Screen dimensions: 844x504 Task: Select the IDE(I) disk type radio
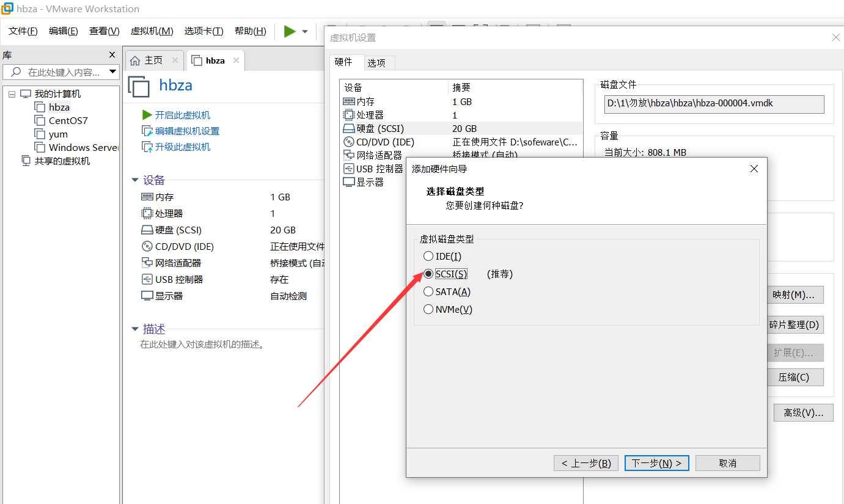click(428, 256)
